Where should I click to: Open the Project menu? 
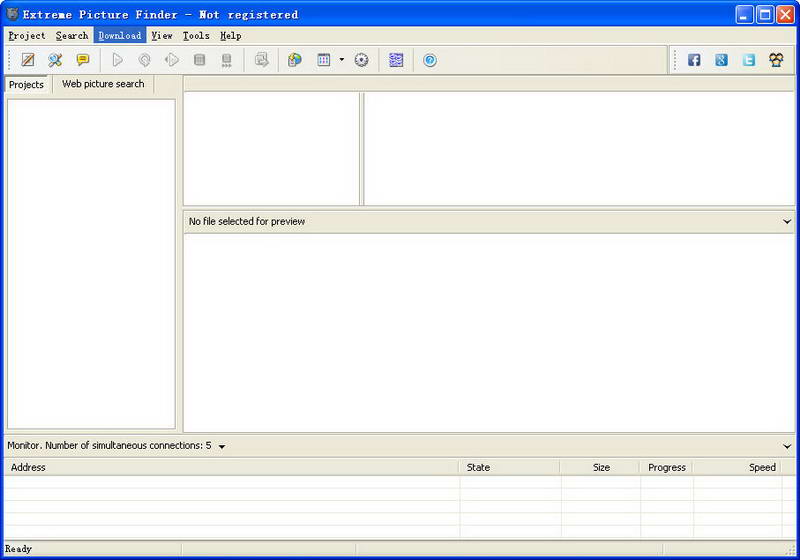coord(27,36)
